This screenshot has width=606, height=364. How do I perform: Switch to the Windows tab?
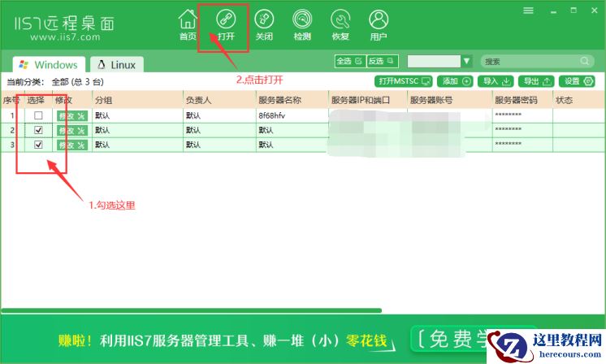[49, 64]
